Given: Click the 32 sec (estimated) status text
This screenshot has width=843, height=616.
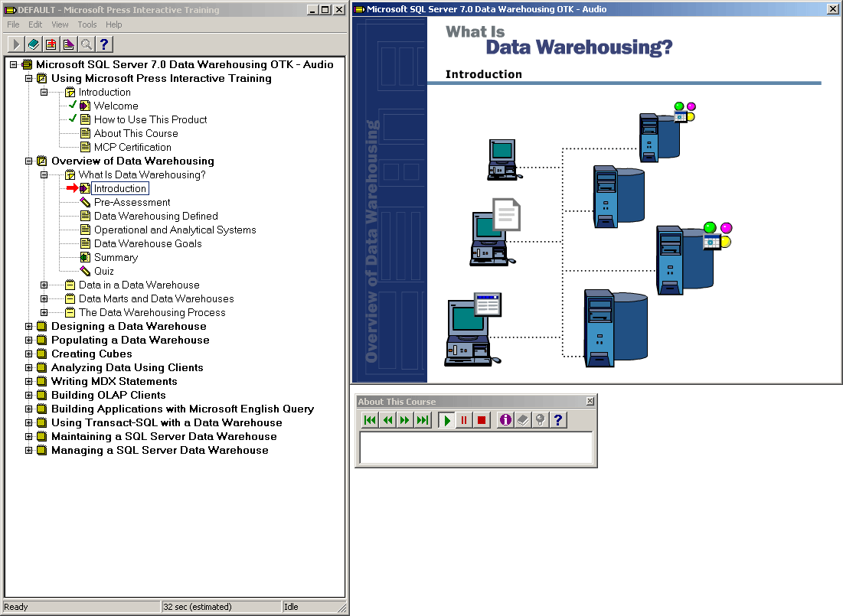Looking at the screenshot, I should [x=198, y=607].
